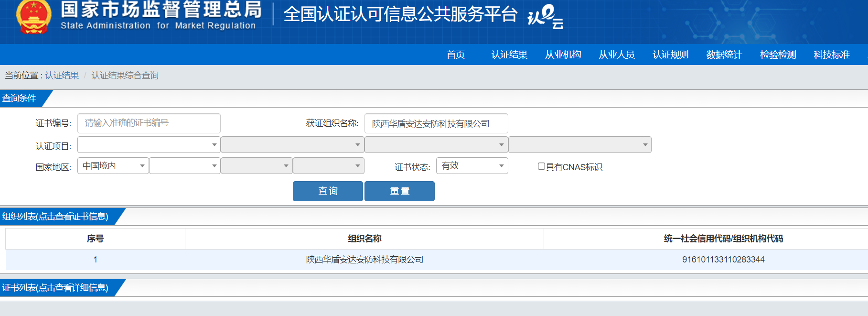Image resolution: width=868 pixels, height=316 pixels.
Task: Click the 认证结果综合查询 breadcrumb text
Action: click(125, 76)
